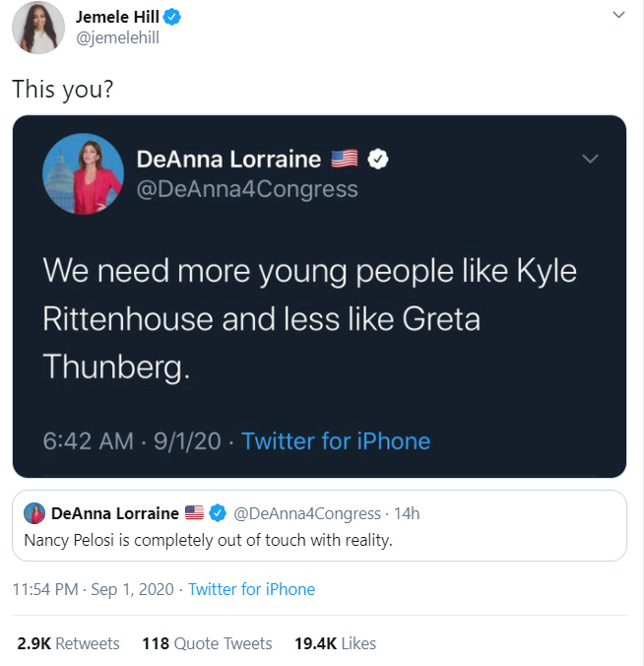View the 118 Quote Tweets list

point(207,643)
